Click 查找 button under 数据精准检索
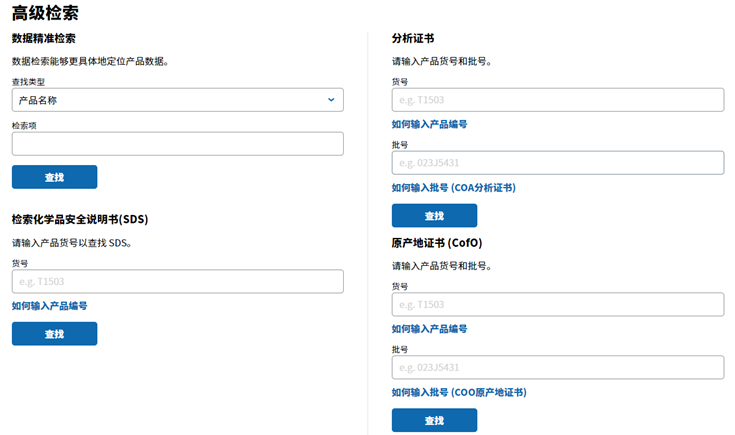The width and height of the screenshot is (735, 435). 54,177
